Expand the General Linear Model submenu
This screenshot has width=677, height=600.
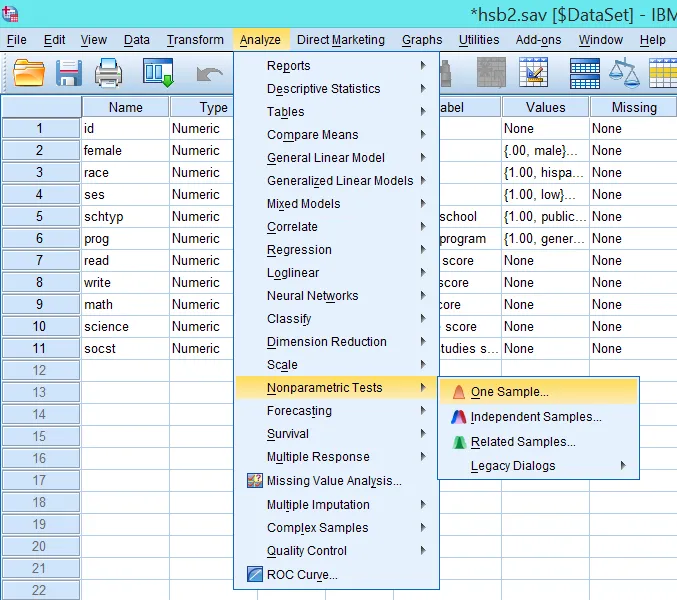[337, 158]
